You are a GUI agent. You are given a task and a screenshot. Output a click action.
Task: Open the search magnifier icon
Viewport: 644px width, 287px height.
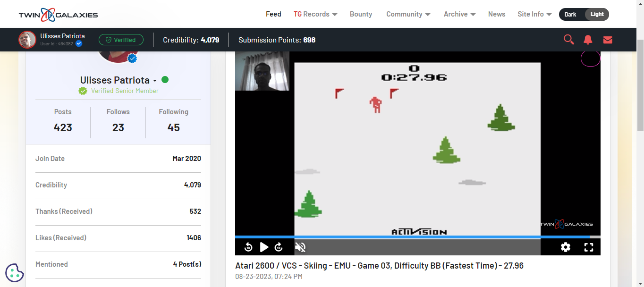click(569, 40)
